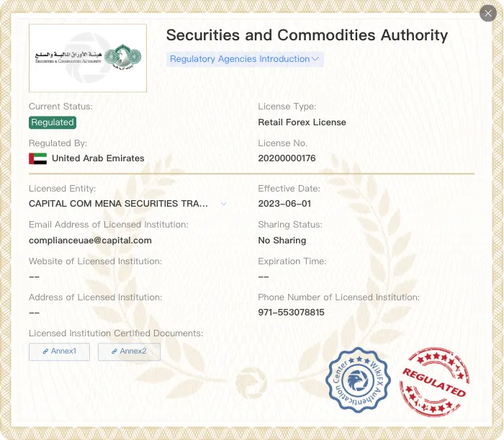The image size is (504, 440).
Task: Click the link icon inside Annex1 button
Action: point(45,351)
